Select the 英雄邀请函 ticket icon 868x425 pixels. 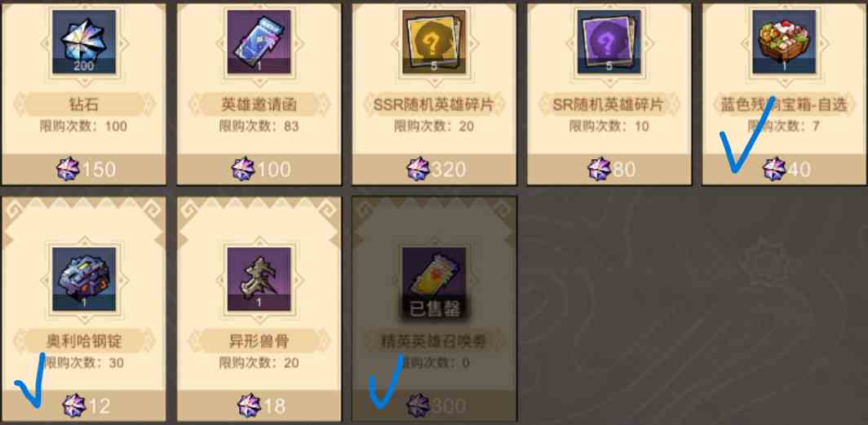coord(259,42)
